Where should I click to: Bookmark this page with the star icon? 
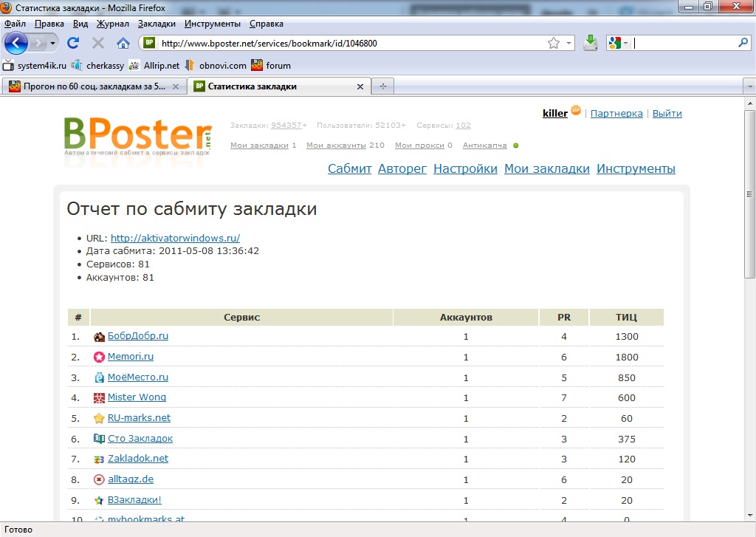[x=554, y=44]
